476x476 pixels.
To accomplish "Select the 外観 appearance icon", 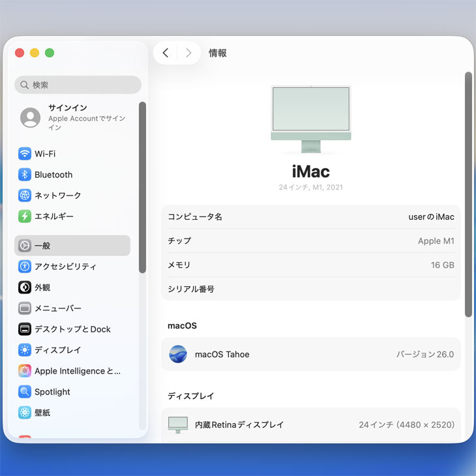I will pyautogui.click(x=25, y=288).
